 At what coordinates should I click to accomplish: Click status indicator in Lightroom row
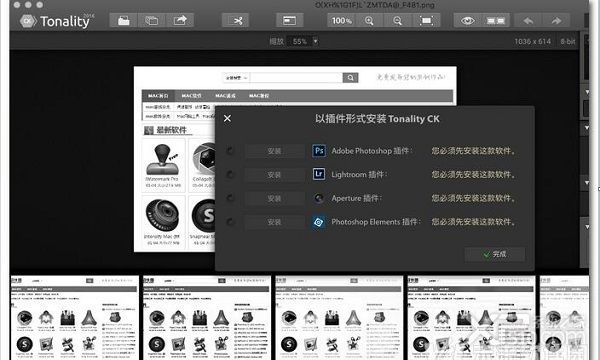(230, 174)
